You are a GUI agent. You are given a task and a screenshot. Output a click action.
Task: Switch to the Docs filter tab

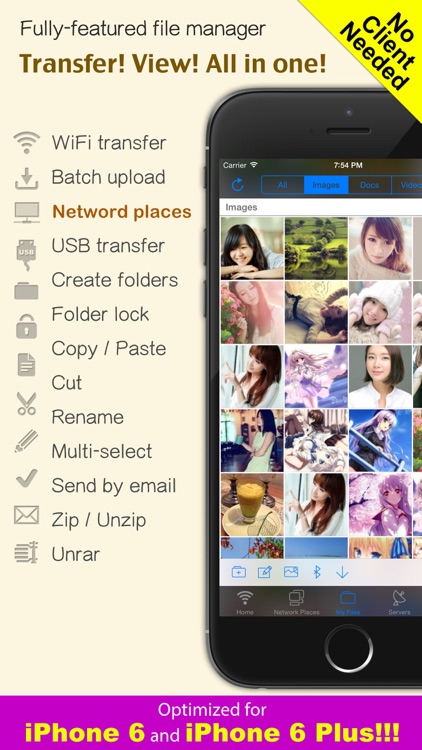pos(369,185)
